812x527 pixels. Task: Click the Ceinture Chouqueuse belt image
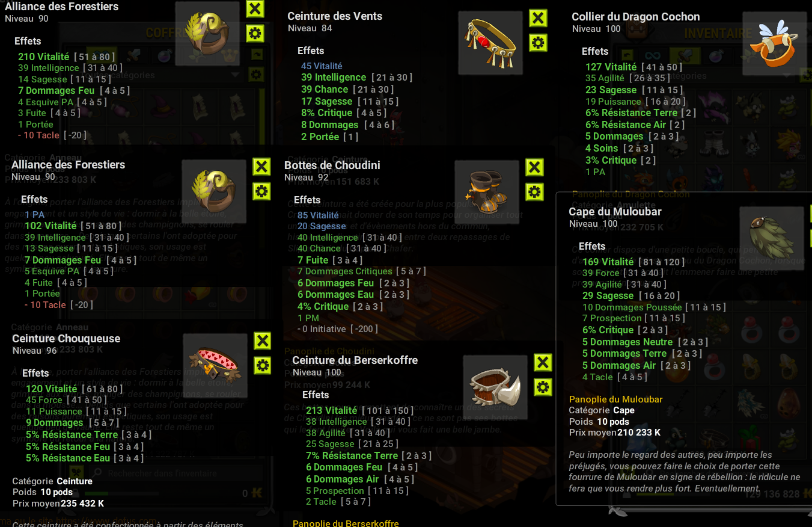[215, 366]
